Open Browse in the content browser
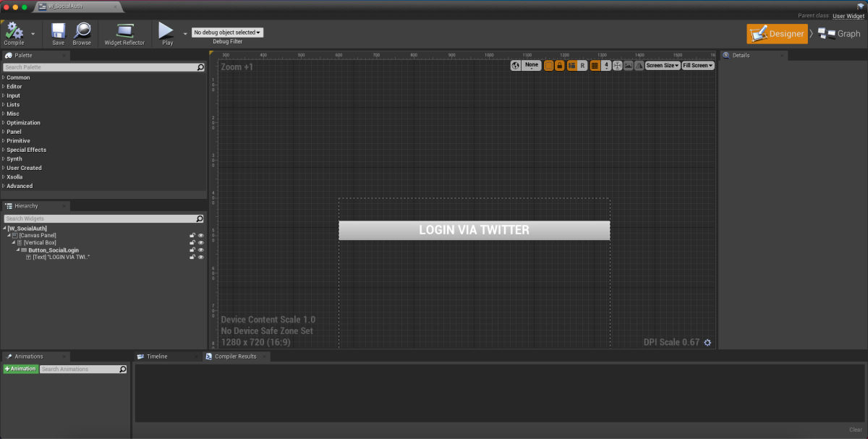The image size is (868, 439). tap(82, 31)
